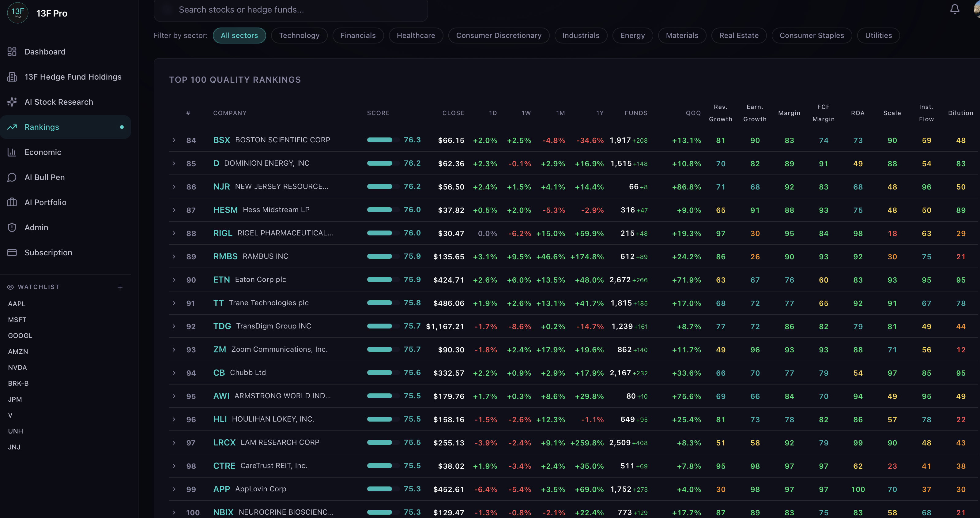Click the AWI Armstrong World ticker
The image size is (980, 518).
point(221,396)
